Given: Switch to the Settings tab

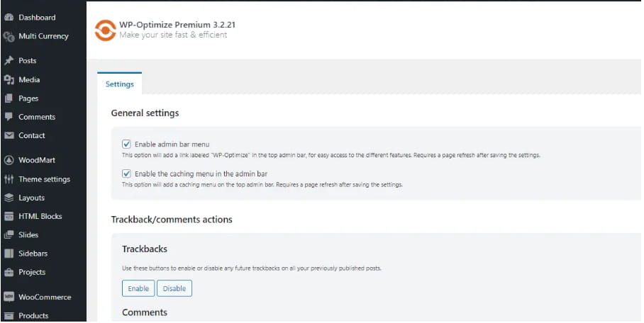Looking at the screenshot, I should 119,84.
